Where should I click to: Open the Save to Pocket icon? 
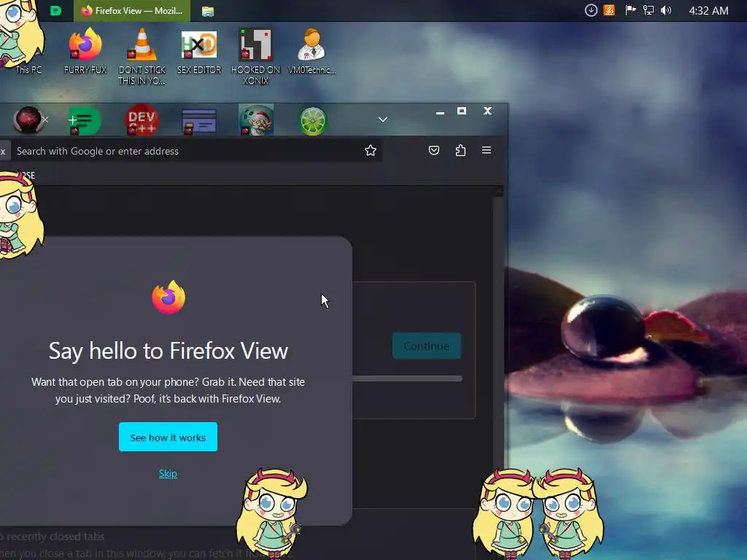click(433, 150)
